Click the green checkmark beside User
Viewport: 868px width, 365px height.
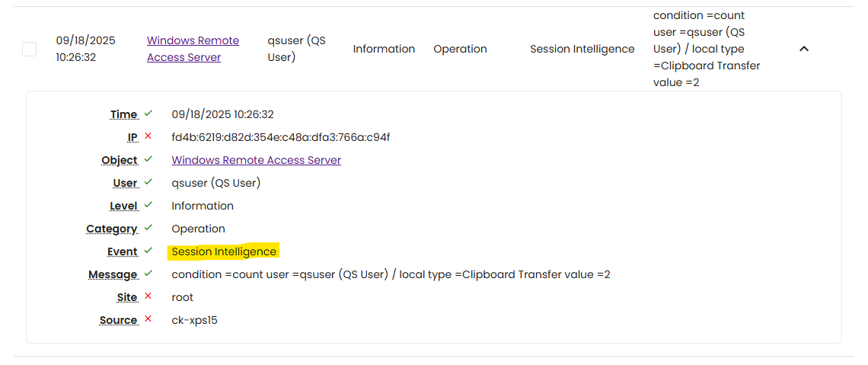pyautogui.click(x=148, y=182)
